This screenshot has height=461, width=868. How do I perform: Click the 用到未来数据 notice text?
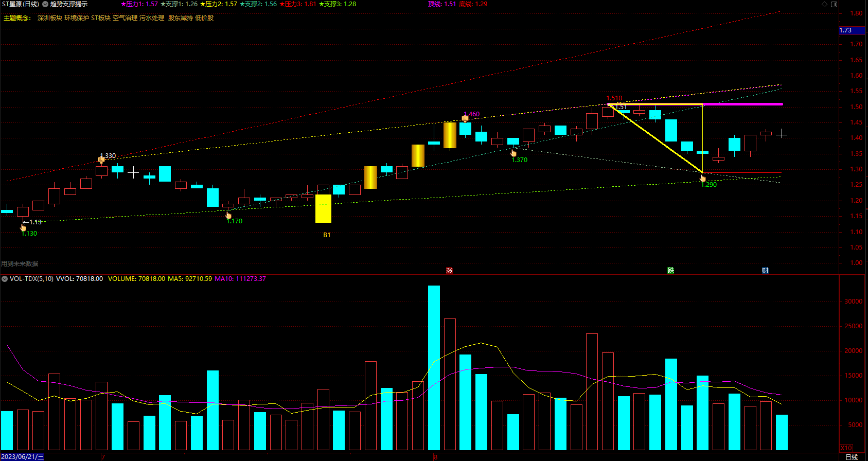20,264
